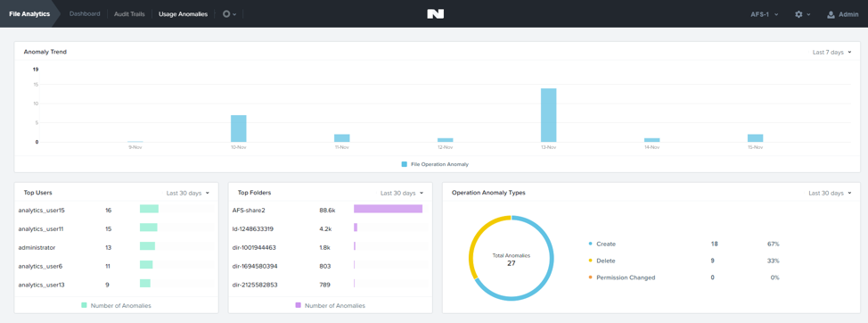Click analytics_user15 green bar

pyautogui.click(x=149, y=209)
